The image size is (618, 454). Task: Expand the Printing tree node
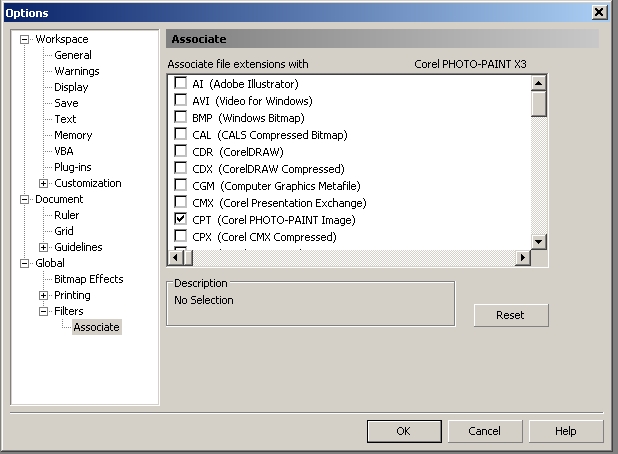click(44, 296)
